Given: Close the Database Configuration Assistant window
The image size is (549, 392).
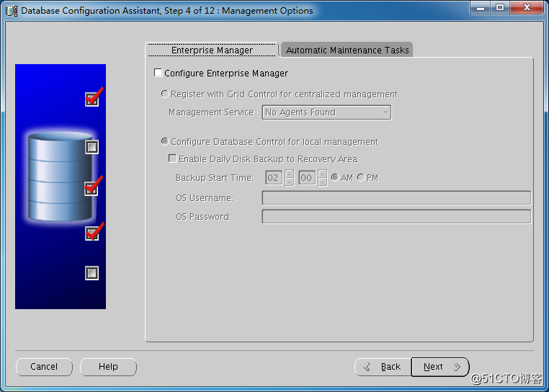Looking at the screenshot, I should point(527,7).
